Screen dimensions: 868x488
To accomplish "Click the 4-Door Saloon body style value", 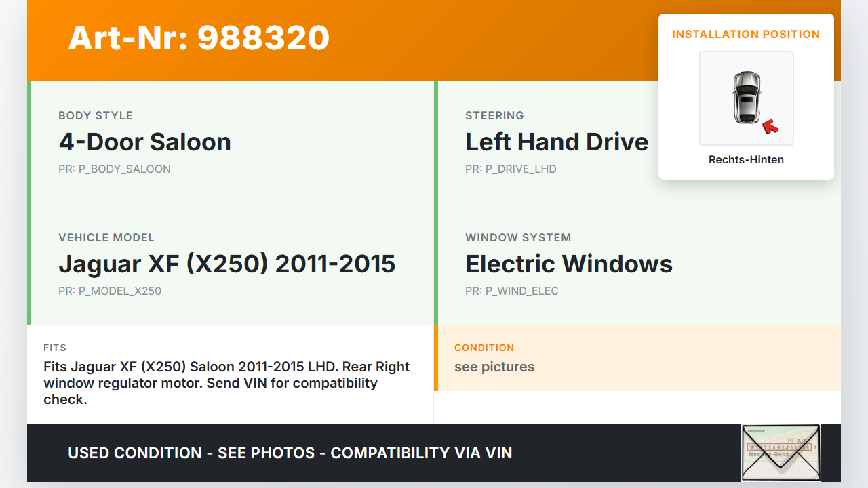I will pyautogui.click(x=144, y=142).
